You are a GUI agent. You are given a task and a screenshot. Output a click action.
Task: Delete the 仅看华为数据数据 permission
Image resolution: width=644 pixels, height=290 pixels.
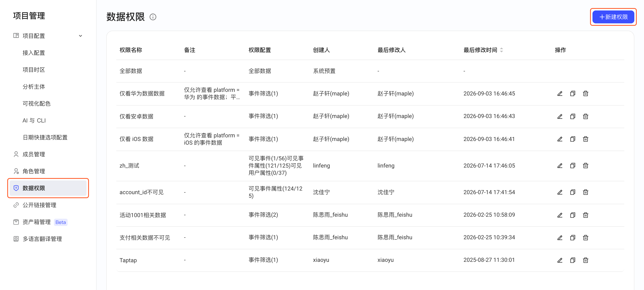585,94
